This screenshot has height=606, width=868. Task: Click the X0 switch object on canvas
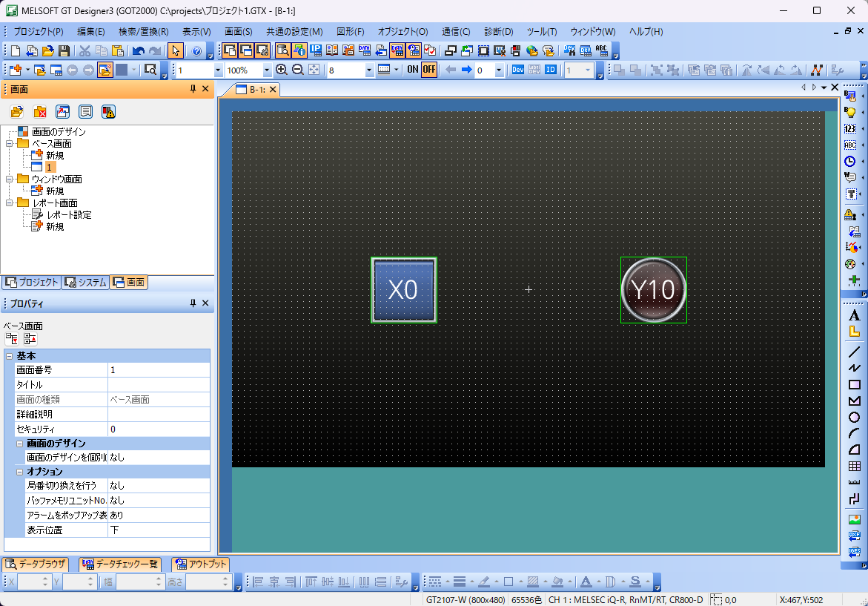(403, 290)
